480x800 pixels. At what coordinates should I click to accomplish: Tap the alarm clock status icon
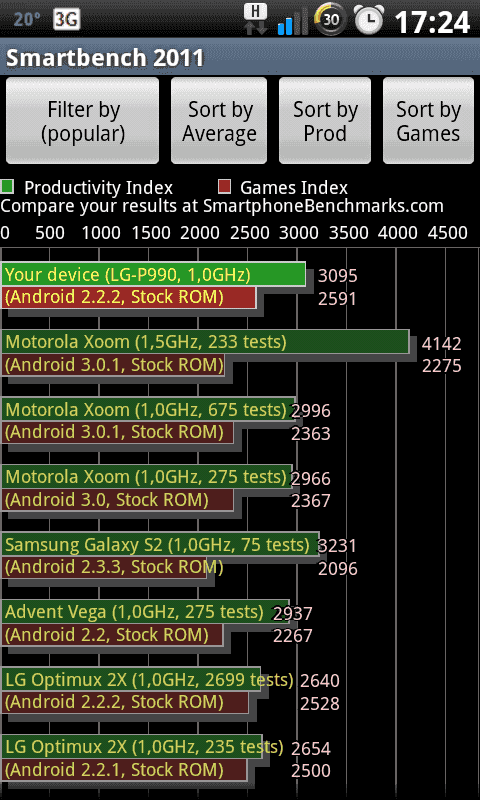point(369,20)
